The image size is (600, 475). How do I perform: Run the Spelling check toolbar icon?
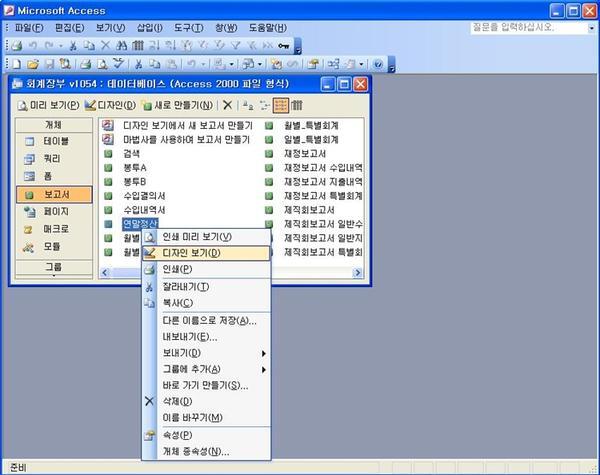point(119,64)
